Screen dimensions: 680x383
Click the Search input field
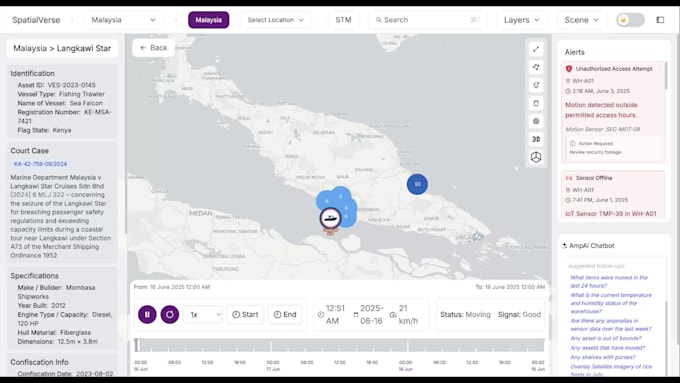point(427,20)
